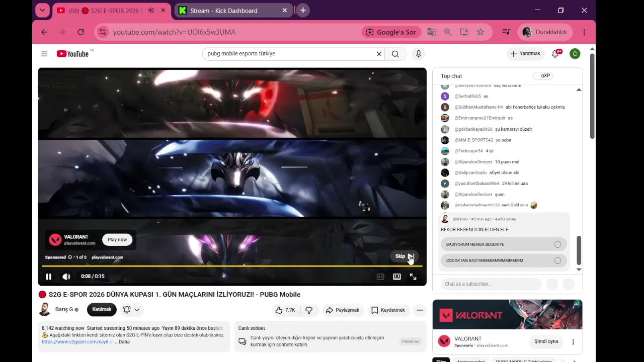Seek using the yellow ad progress bar
Screen dimensions: 644x362
(232, 266)
